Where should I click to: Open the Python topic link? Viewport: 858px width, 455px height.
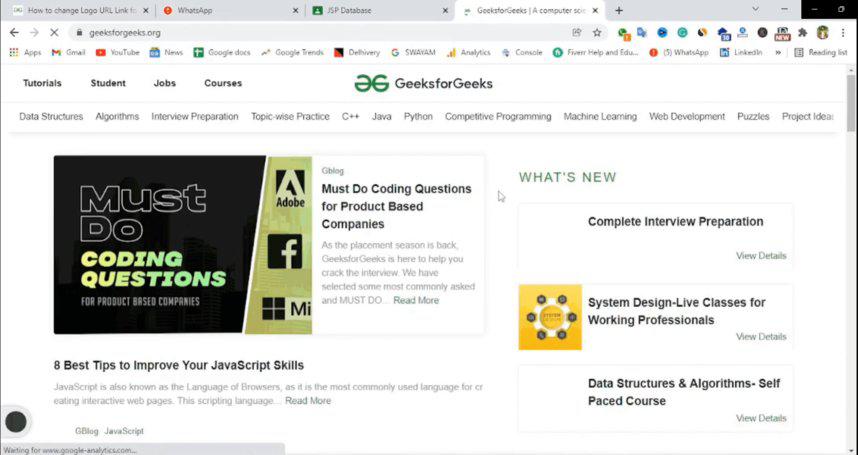(x=418, y=116)
